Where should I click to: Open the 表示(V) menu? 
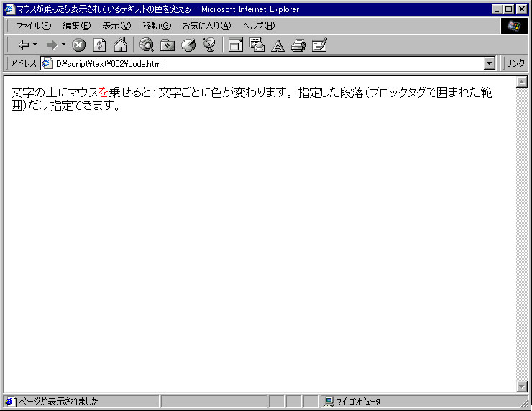click(x=116, y=26)
